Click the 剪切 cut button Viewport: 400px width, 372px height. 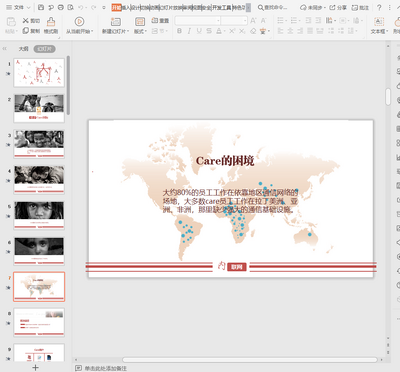pos(31,21)
